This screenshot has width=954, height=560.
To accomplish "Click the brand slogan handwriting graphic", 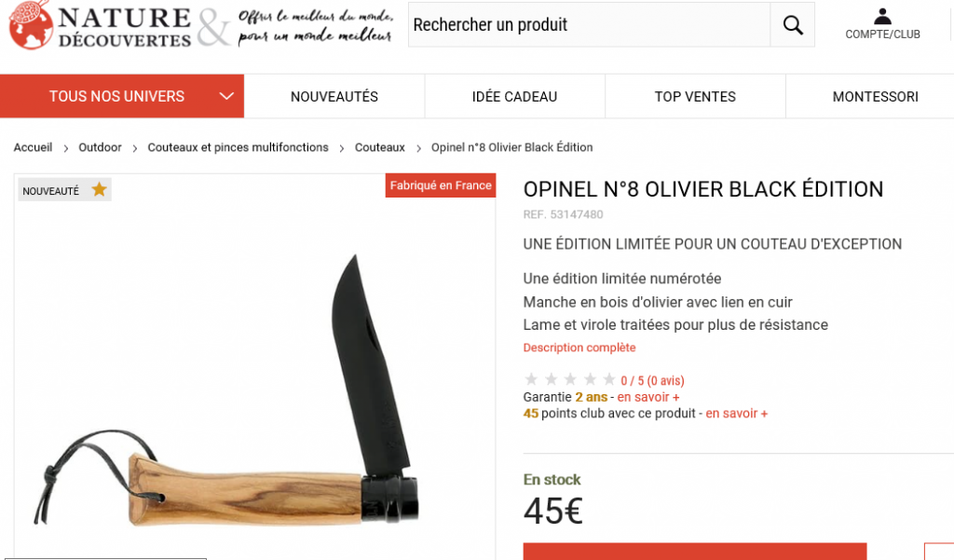I will (315, 26).
